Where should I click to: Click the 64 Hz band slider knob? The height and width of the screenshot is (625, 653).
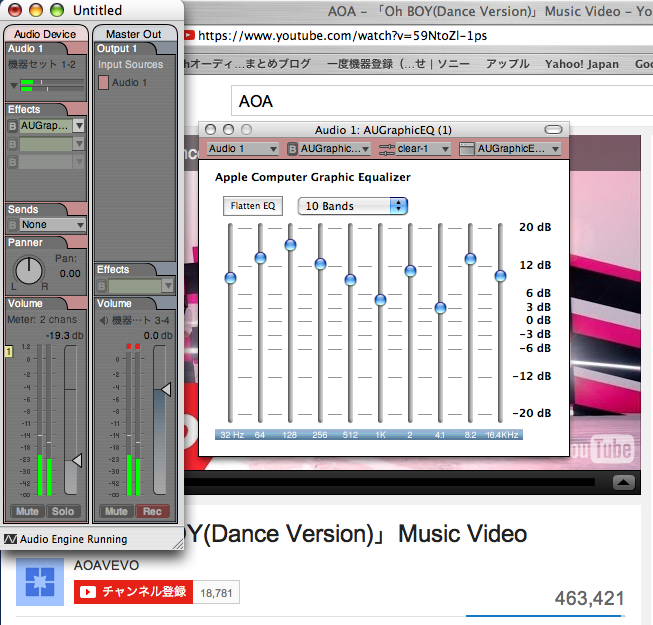tap(260, 258)
